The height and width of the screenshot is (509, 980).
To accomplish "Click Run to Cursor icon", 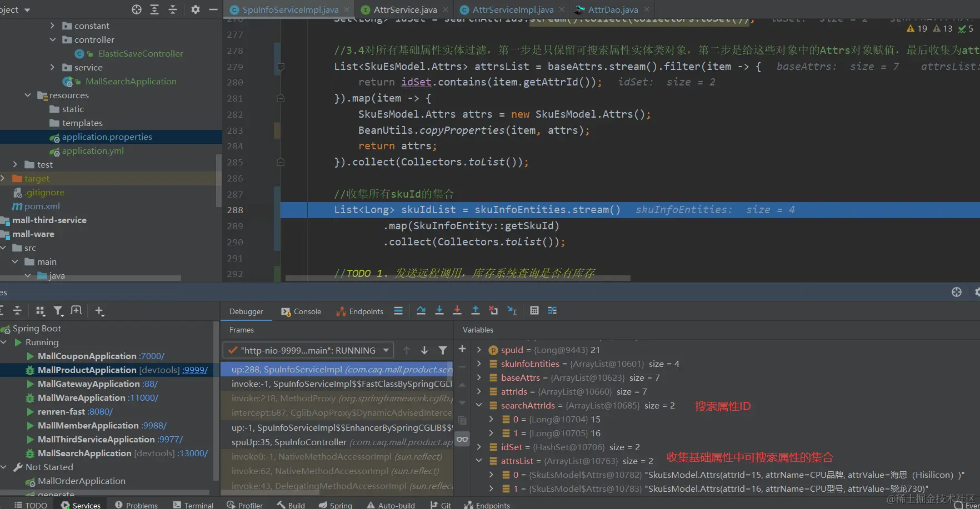I will pyautogui.click(x=512, y=311).
